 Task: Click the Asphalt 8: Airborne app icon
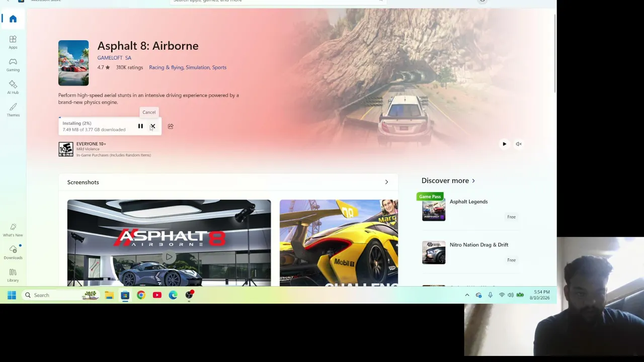coord(73,63)
